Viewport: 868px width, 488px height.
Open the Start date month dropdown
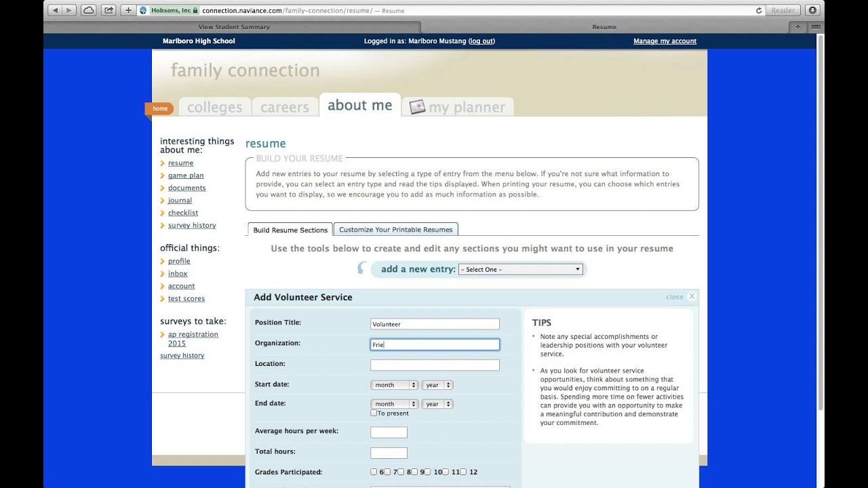coord(394,385)
